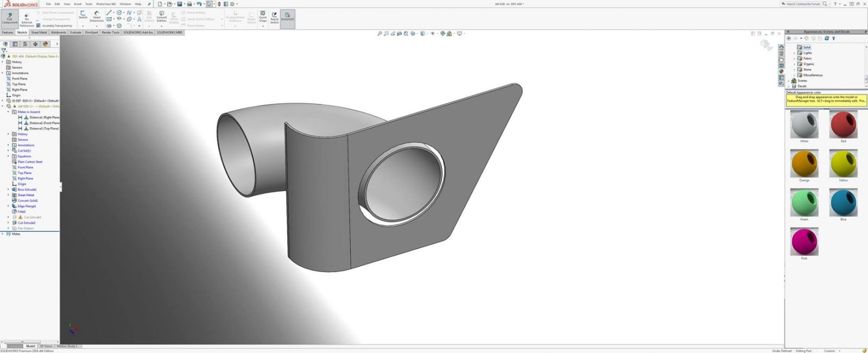Expand the top-level History tree node
868x353 pixels.
3,62
